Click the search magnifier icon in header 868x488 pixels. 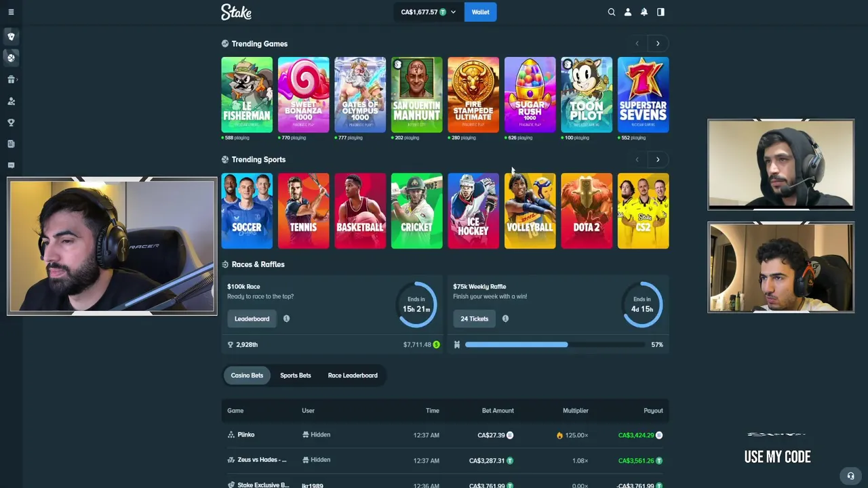612,12
